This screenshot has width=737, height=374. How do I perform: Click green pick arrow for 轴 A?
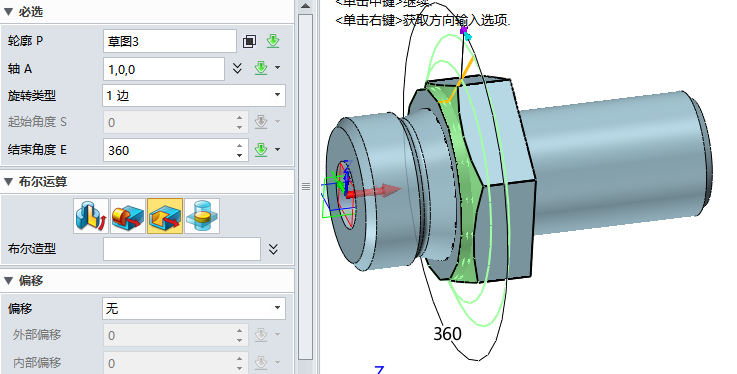[261, 69]
